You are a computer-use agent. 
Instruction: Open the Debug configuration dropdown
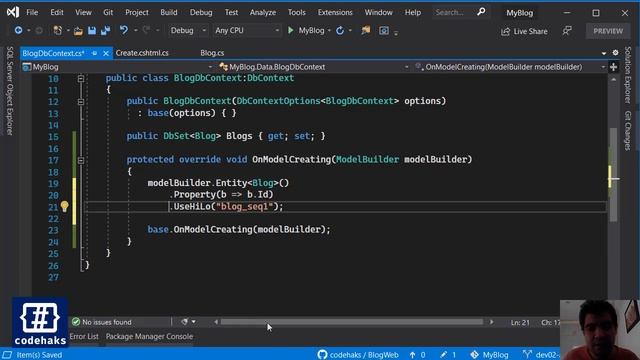tap(188, 30)
